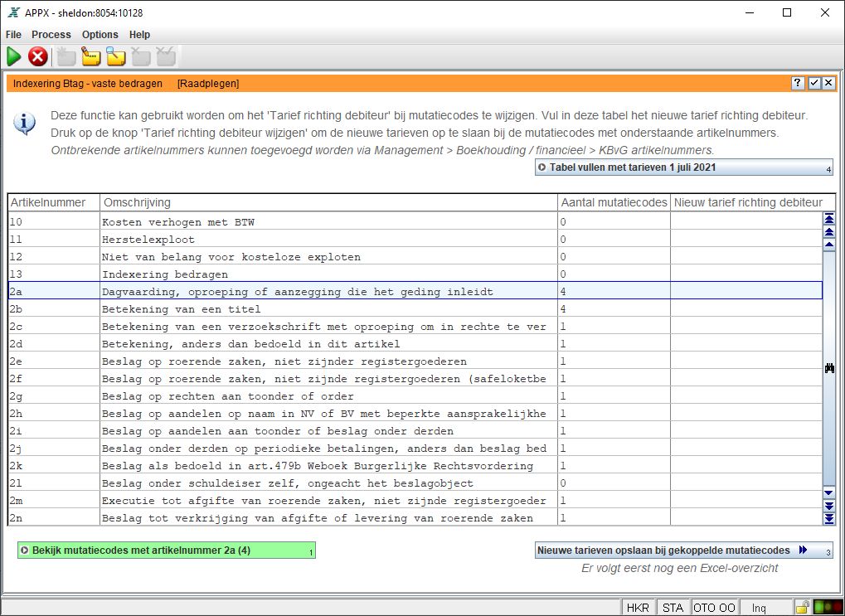
Task: Click the padlock icon in the status bar
Action: (x=803, y=608)
